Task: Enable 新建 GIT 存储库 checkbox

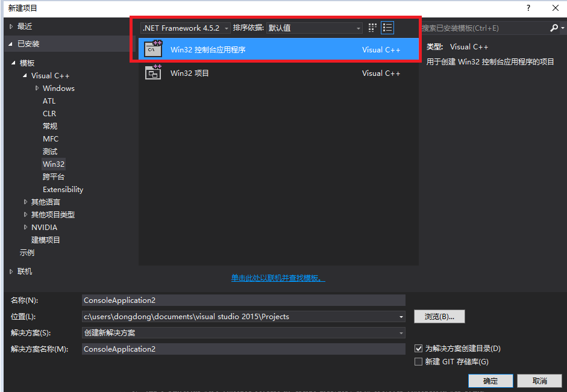Action: [418, 362]
